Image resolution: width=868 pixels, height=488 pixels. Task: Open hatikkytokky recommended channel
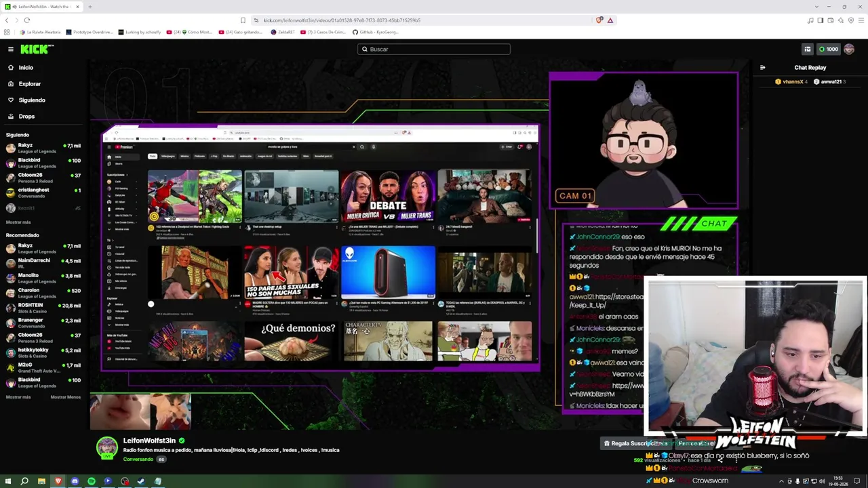pyautogui.click(x=43, y=352)
